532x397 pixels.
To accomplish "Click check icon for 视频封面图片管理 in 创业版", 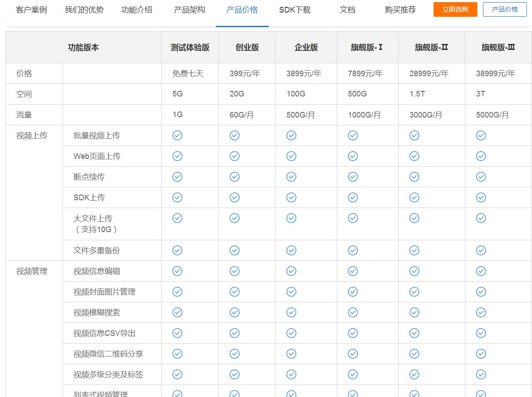I will tap(234, 292).
